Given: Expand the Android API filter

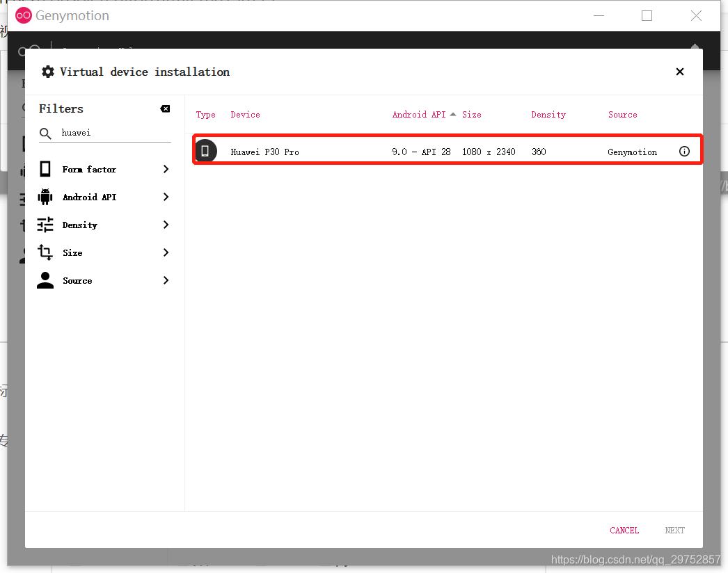Looking at the screenshot, I should (104, 197).
